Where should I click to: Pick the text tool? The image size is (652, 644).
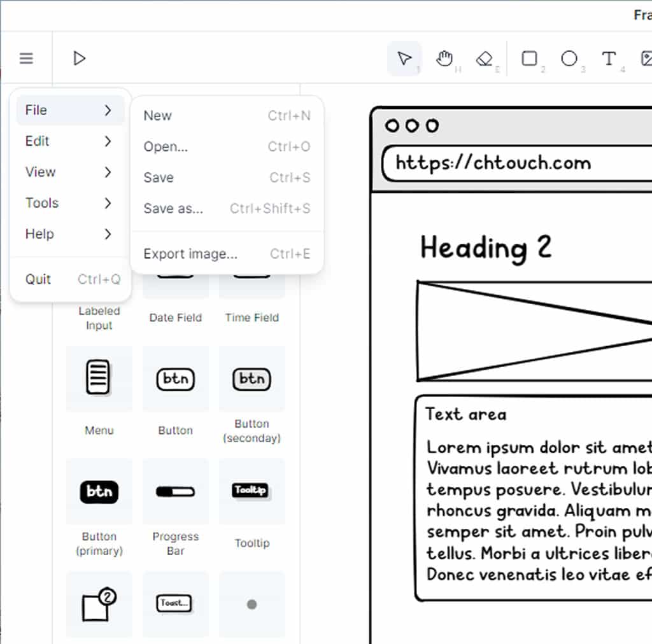point(609,58)
